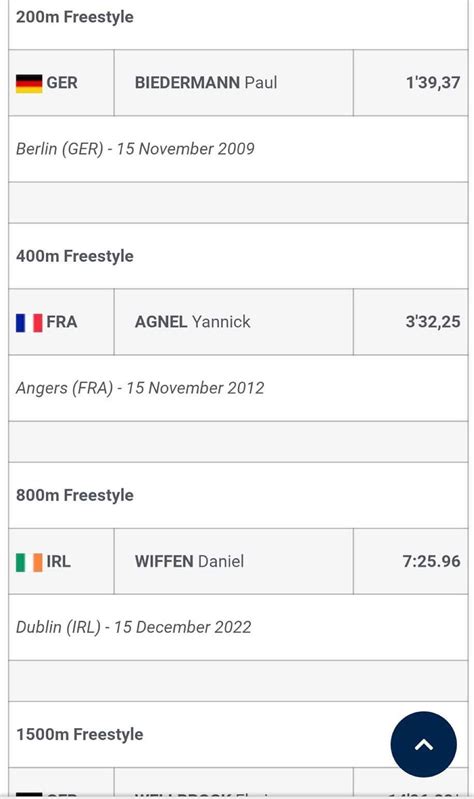474x799 pixels.
Task: Click the scroll-to-top arrow button
Action: pyautogui.click(x=424, y=744)
